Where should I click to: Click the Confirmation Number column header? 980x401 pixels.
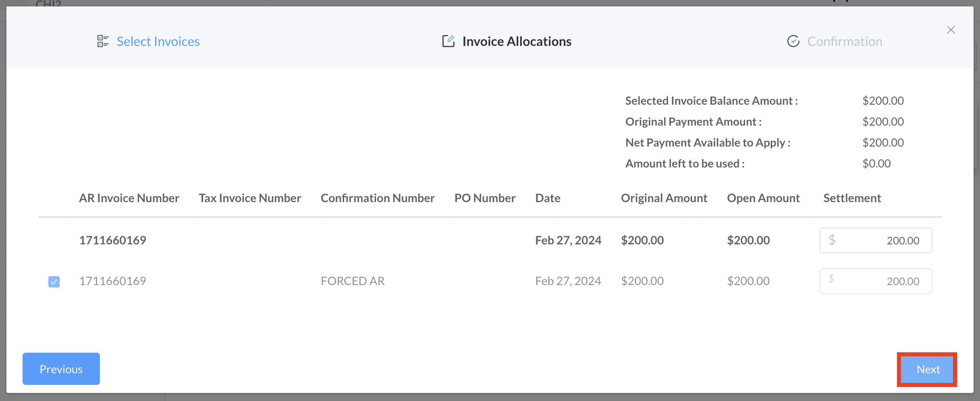[378, 198]
